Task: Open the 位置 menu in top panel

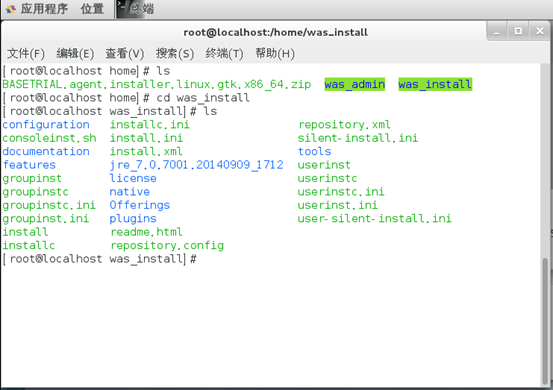Action: coord(92,8)
